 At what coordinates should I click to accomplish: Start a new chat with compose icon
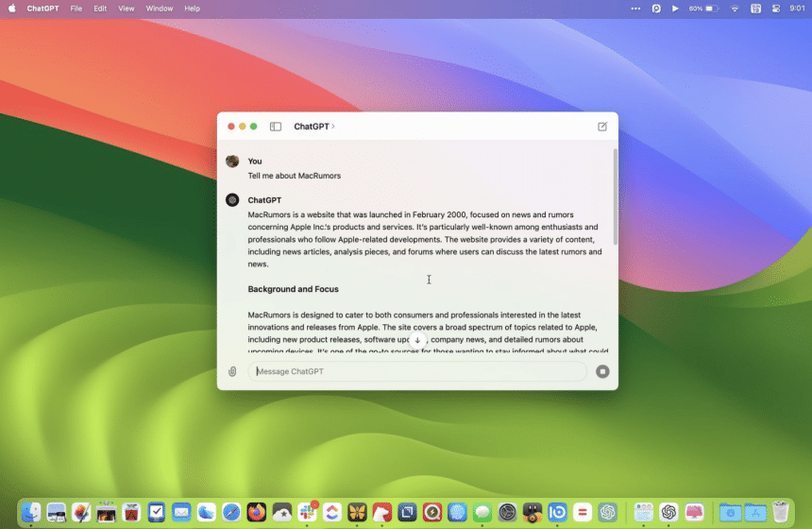(602, 127)
